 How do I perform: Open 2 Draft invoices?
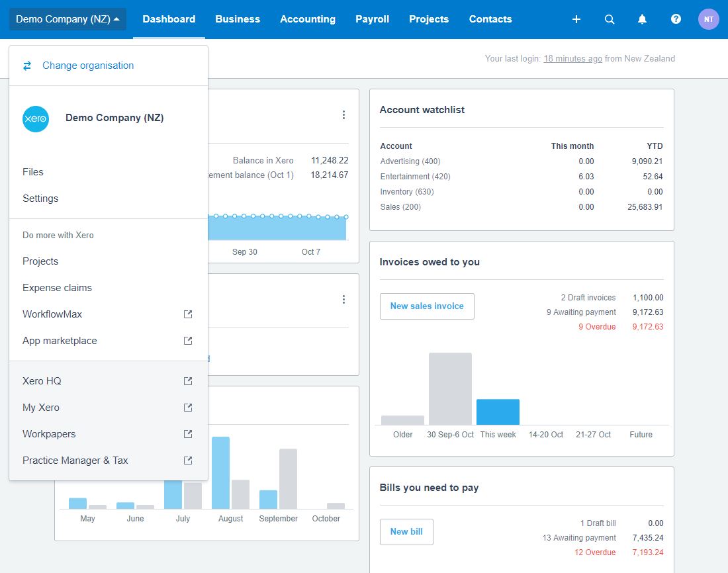click(x=588, y=298)
